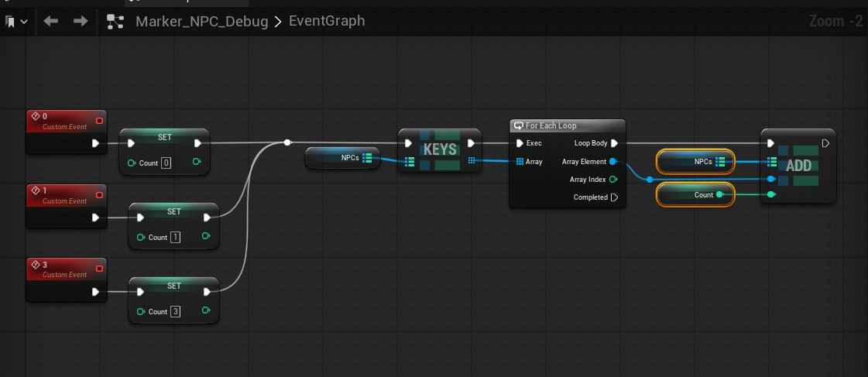Viewport: 868px width, 377px height.
Task: Select the ADD node
Action: click(798, 166)
